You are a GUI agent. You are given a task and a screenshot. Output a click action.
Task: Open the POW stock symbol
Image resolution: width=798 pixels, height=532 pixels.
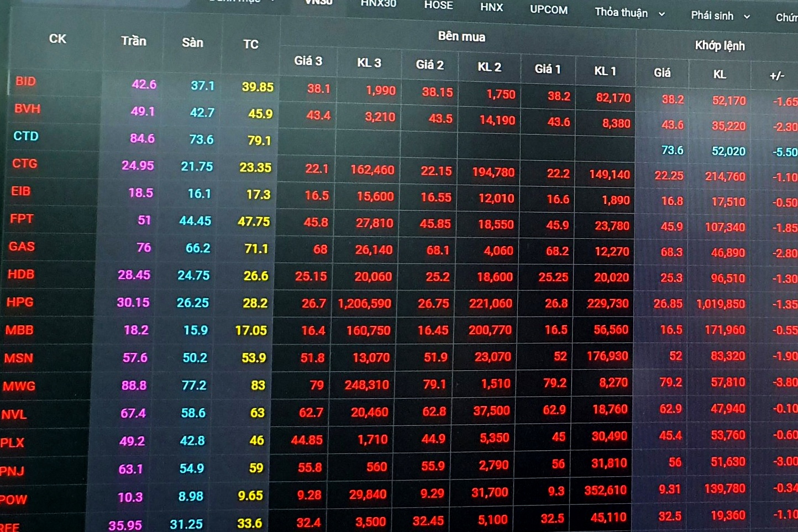coord(13,499)
